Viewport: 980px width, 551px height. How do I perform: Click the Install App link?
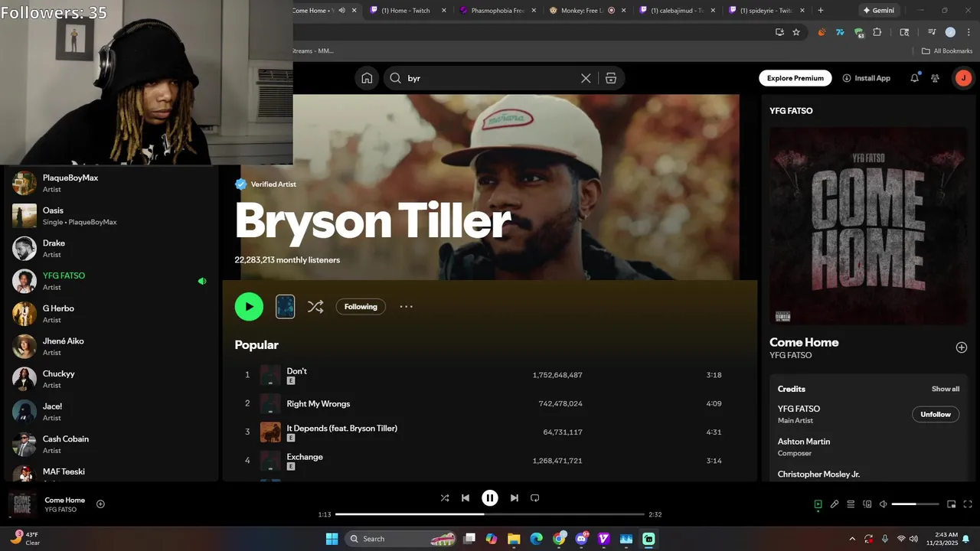tap(867, 78)
